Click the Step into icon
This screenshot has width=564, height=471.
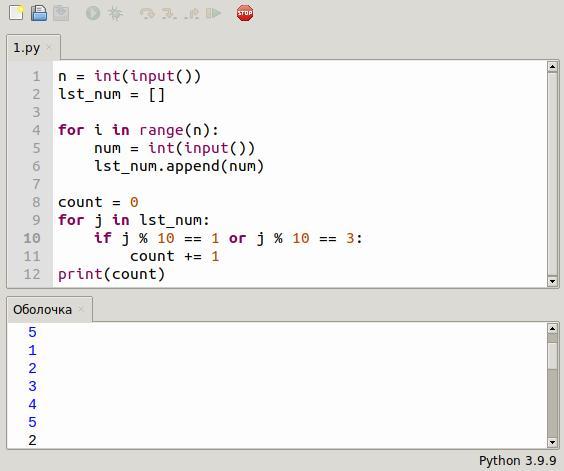[x=169, y=14]
